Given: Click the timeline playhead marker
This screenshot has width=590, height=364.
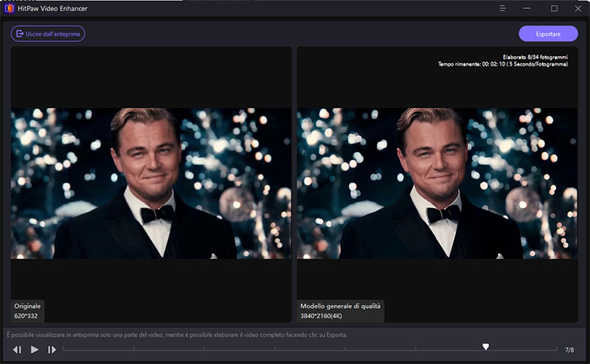Looking at the screenshot, I should 486,346.
